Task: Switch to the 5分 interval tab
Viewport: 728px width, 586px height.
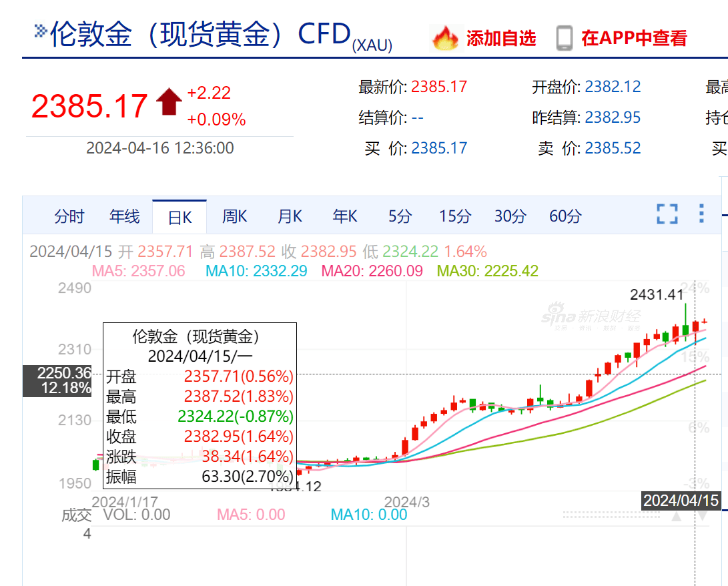Action: click(x=400, y=216)
